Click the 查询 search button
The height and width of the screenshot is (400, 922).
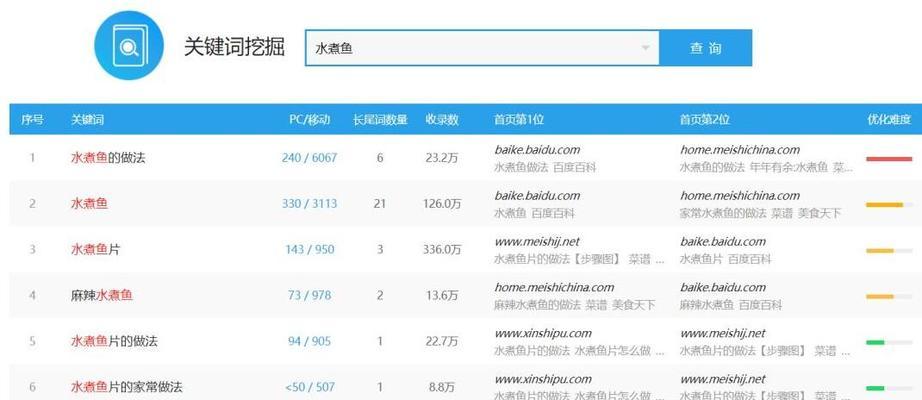(x=706, y=48)
